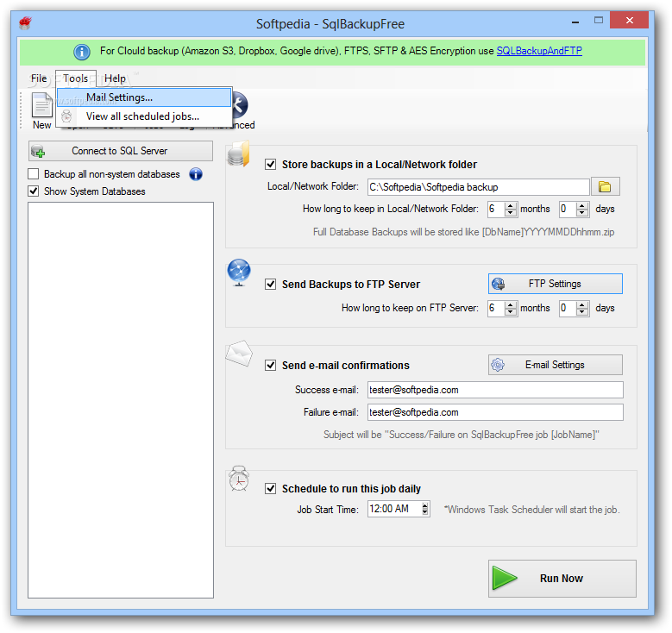
Task: Follow the SQLBackupAndFTP link
Action: [538, 51]
